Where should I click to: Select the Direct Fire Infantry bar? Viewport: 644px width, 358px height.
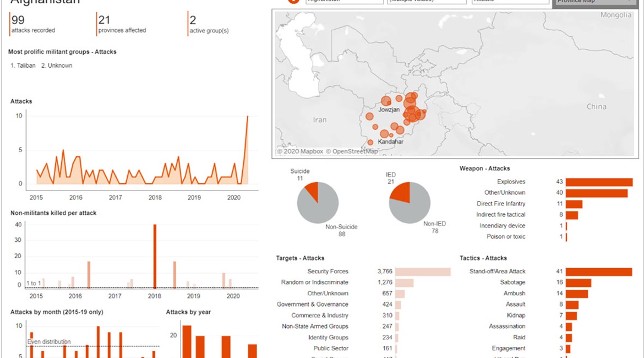point(574,204)
